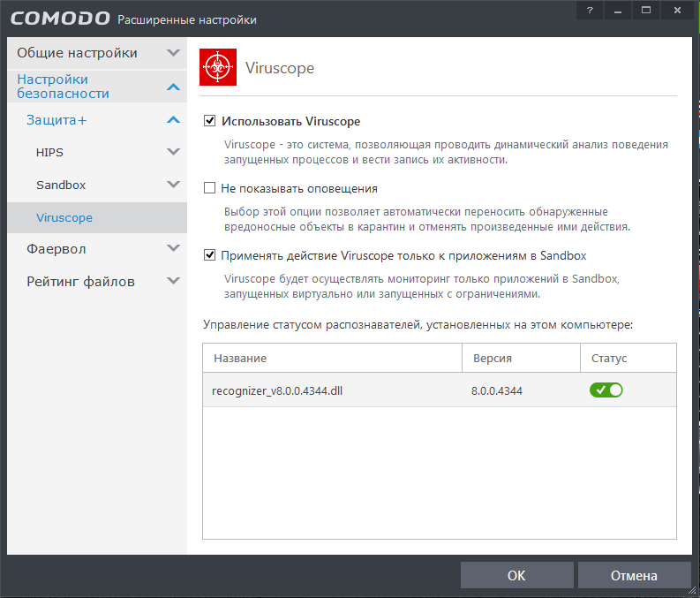The image size is (700, 598).
Task: Expand the Фаервол section arrow
Action: (x=173, y=248)
